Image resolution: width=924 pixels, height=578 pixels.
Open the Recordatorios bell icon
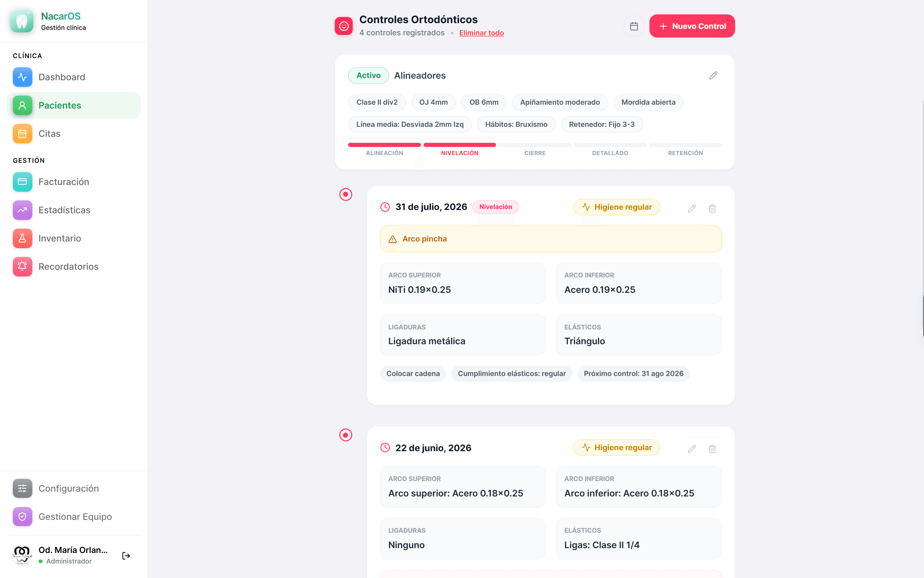click(x=22, y=267)
